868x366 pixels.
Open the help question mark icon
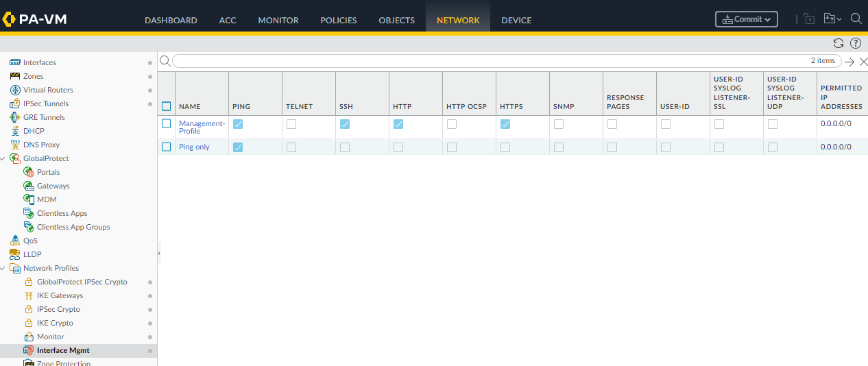855,43
